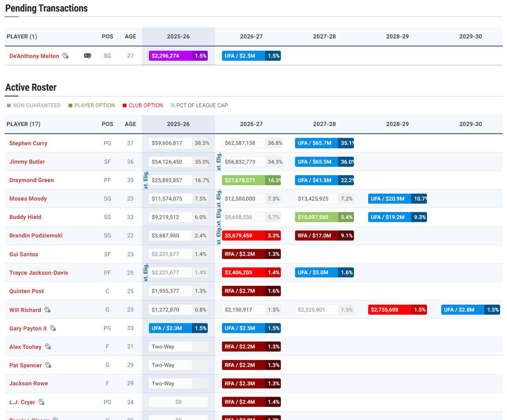This screenshot has width=507, height=420.
Task: Select the 2026-27 column header in Active Roster
Action: click(251, 124)
